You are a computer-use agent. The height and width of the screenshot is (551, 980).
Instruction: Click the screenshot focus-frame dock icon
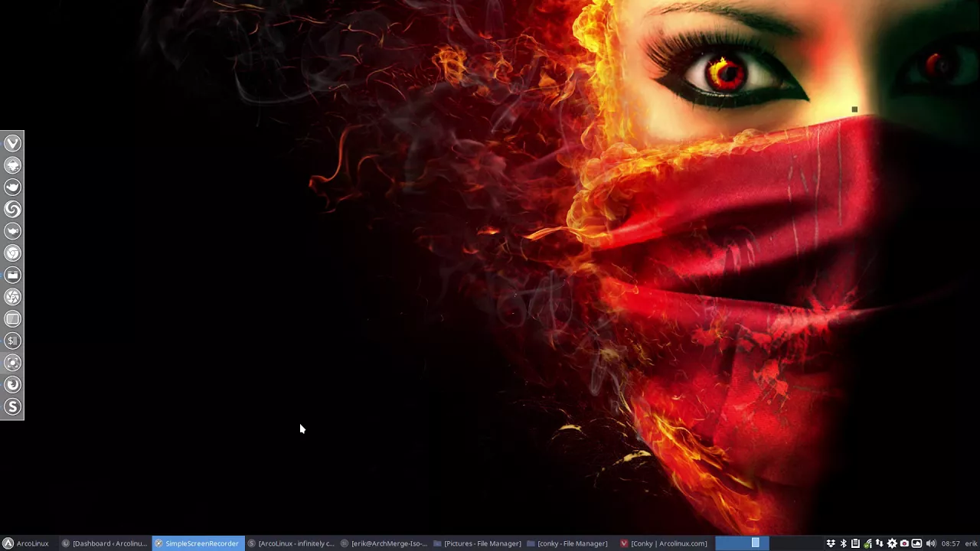coord(12,363)
